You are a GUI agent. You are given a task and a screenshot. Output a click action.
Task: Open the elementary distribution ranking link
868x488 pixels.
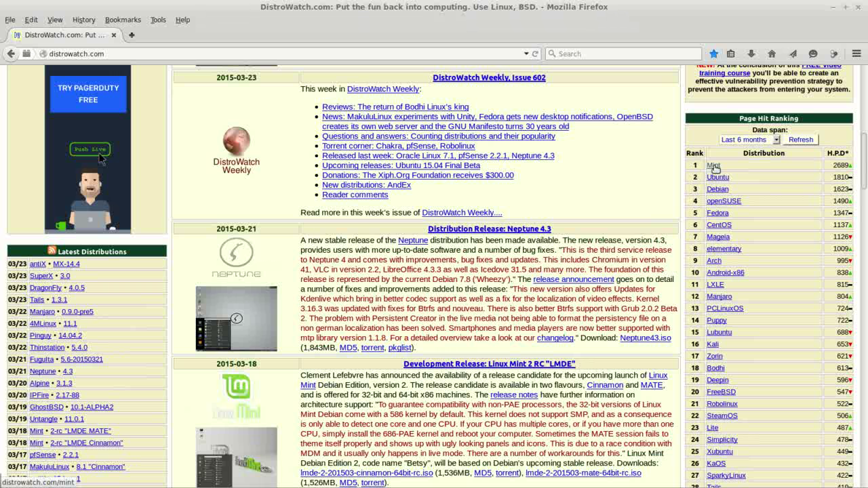(724, 249)
